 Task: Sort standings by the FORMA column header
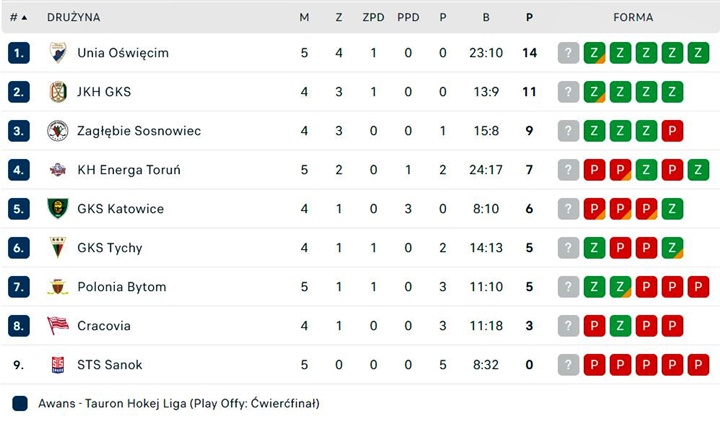click(x=633, y=17)
